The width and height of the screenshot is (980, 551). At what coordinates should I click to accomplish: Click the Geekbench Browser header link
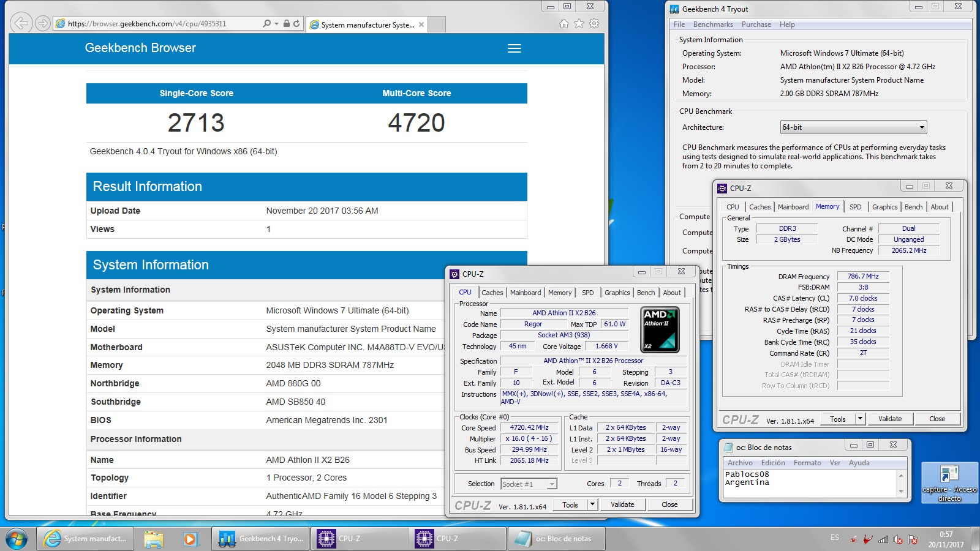pyautogui.click(x=140, y=48)
